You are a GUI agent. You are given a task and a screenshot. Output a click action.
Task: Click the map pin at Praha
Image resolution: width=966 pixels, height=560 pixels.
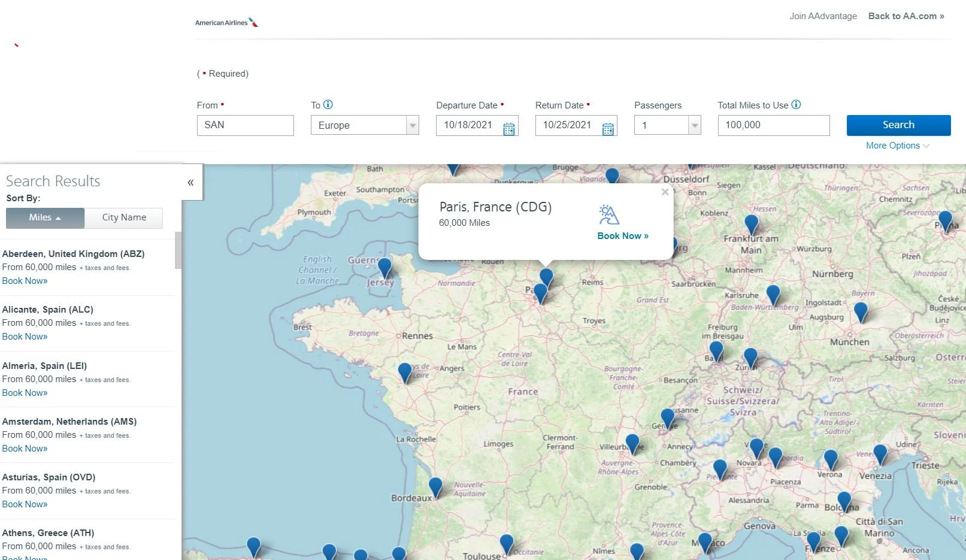(x=945, y=221)
